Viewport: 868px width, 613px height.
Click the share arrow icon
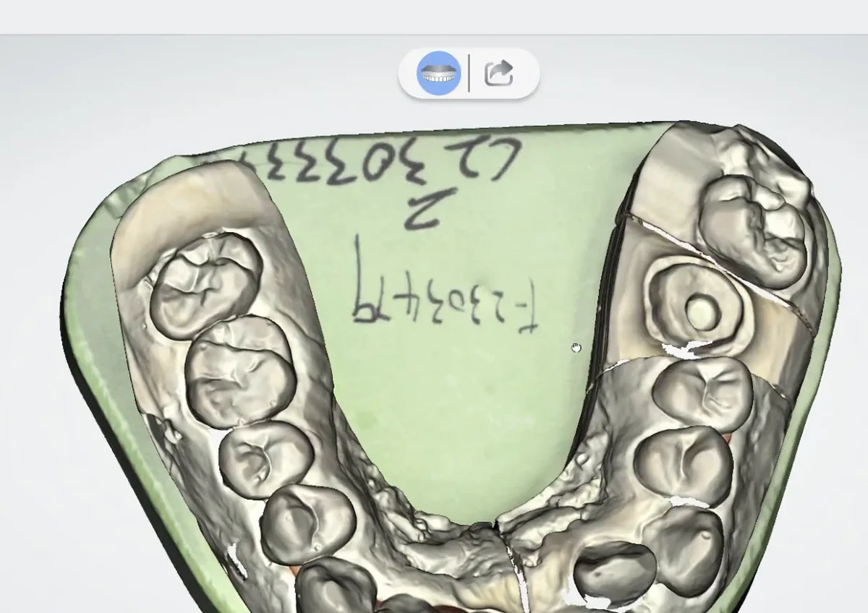point(498,73)
